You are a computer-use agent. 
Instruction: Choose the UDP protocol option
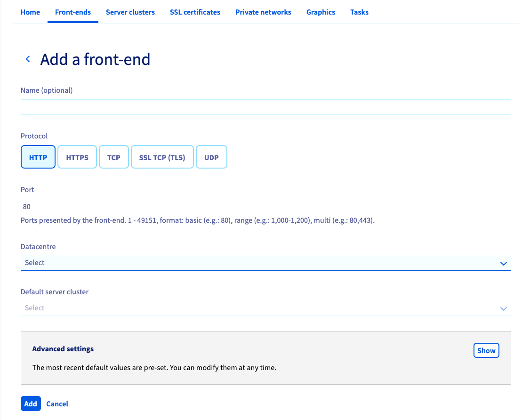click(x=211, y=157)
